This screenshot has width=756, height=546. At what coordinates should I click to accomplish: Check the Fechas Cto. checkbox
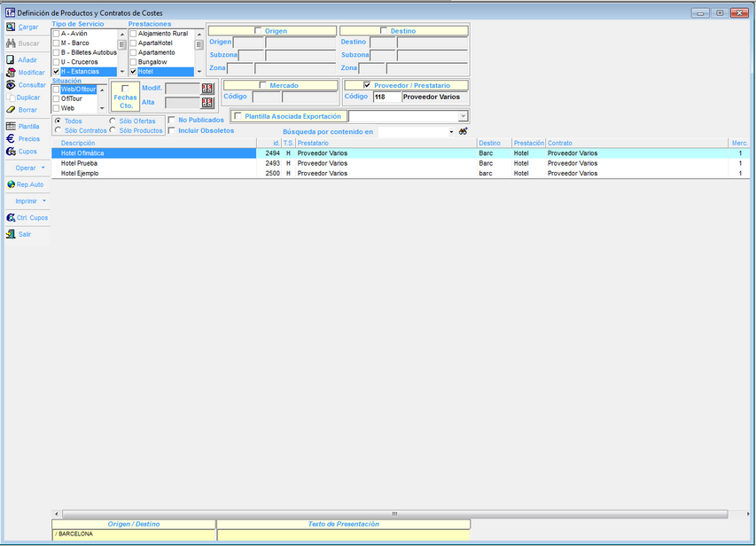[x=125, y=89]
